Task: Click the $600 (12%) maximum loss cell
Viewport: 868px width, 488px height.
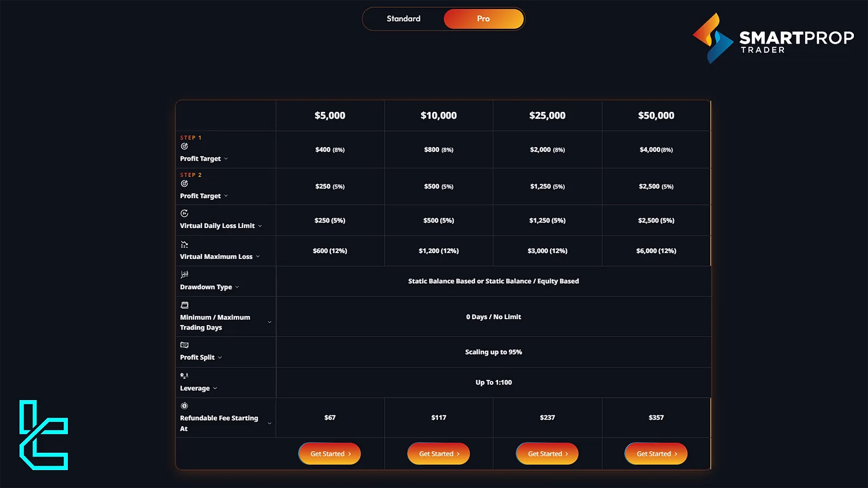Action: pyautogui.click(x=330, y=251)
